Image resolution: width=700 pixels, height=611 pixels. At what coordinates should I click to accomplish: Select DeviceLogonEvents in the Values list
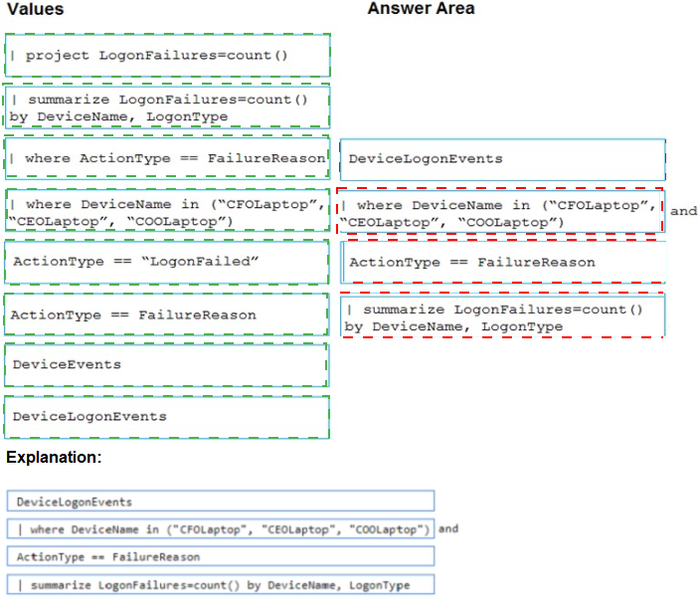tap(167, 416)
